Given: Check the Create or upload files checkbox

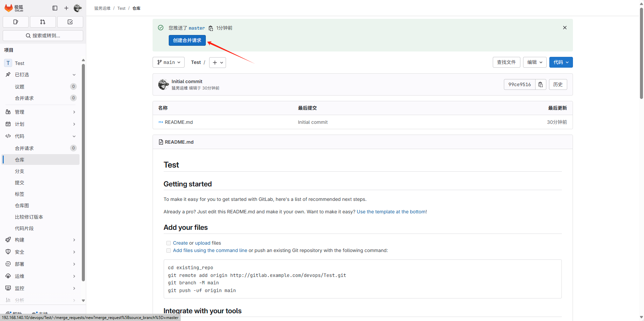Looking at the screenshot, I should [x=168, y=243].
